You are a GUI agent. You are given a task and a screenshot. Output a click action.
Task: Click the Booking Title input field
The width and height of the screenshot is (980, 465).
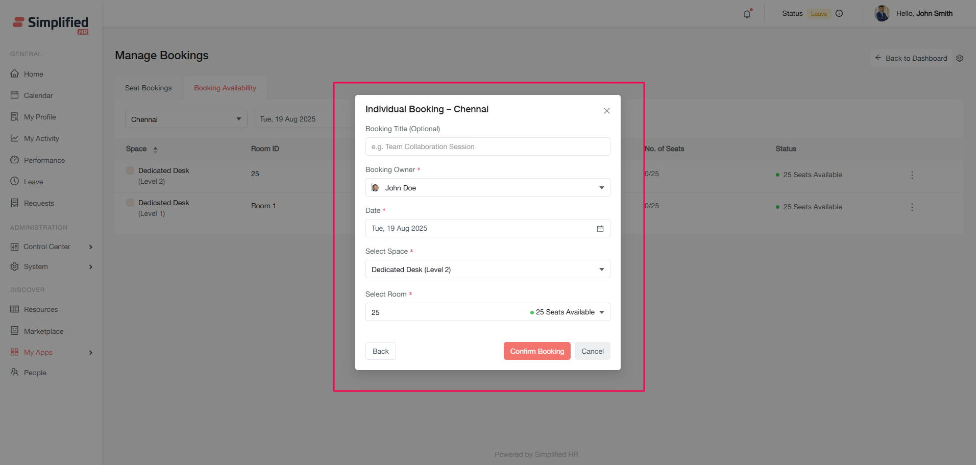[x=487, y=147]
